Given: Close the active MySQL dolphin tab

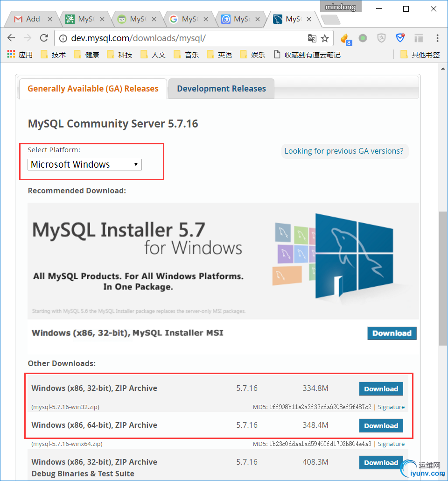Looking at the screenshot, I should click(309, 19).
